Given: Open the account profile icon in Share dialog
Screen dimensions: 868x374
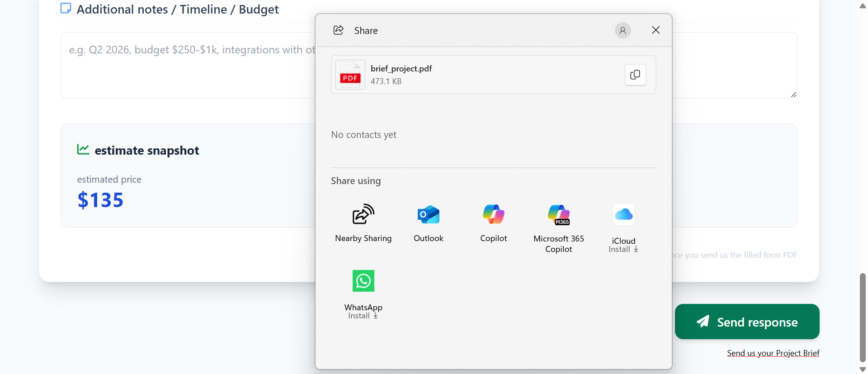Looking at the screenshot, I should (623, 30).
